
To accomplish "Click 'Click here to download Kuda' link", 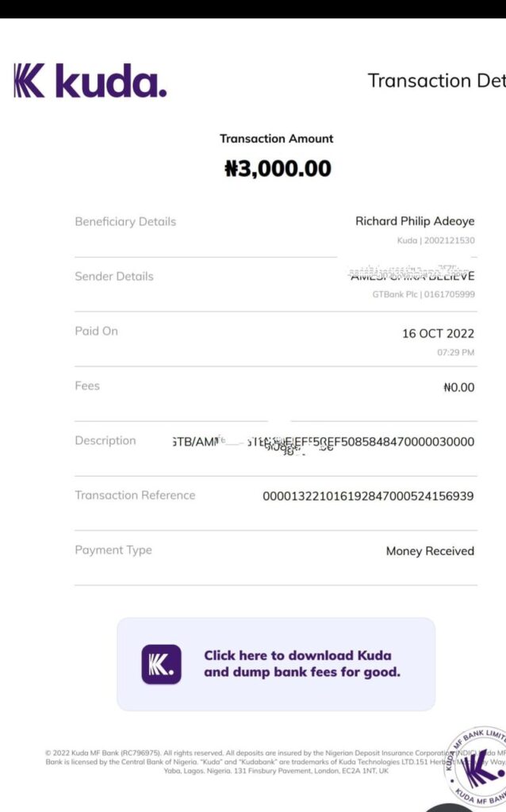I will 297,655.
